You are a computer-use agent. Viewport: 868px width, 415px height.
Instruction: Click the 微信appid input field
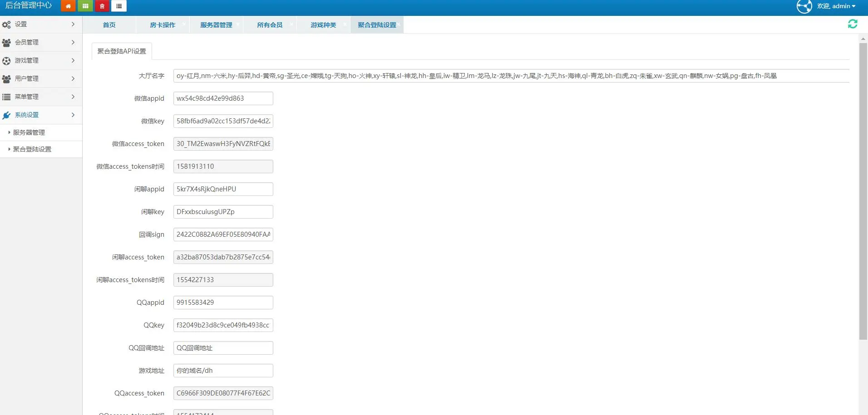223,98
